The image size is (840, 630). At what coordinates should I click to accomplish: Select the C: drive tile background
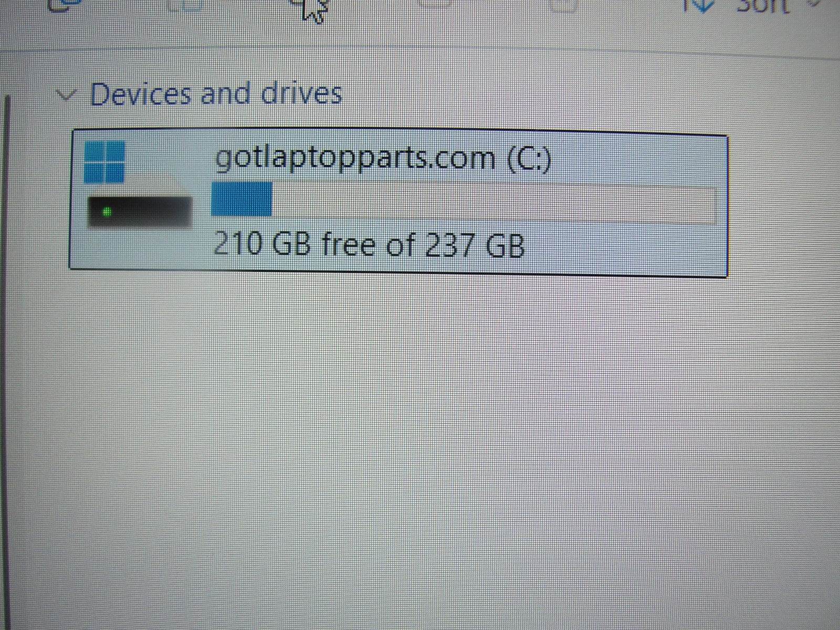398,203
